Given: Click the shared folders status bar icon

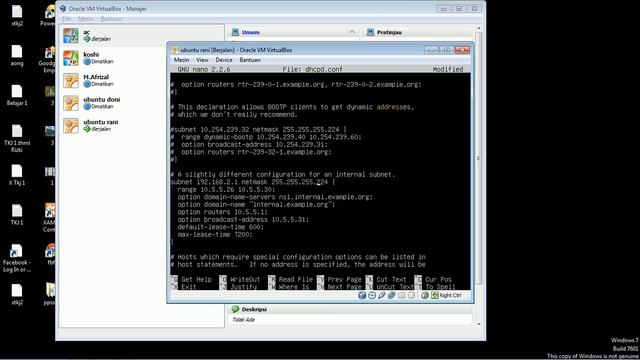Looking at the screenshot, I should 402,295.
